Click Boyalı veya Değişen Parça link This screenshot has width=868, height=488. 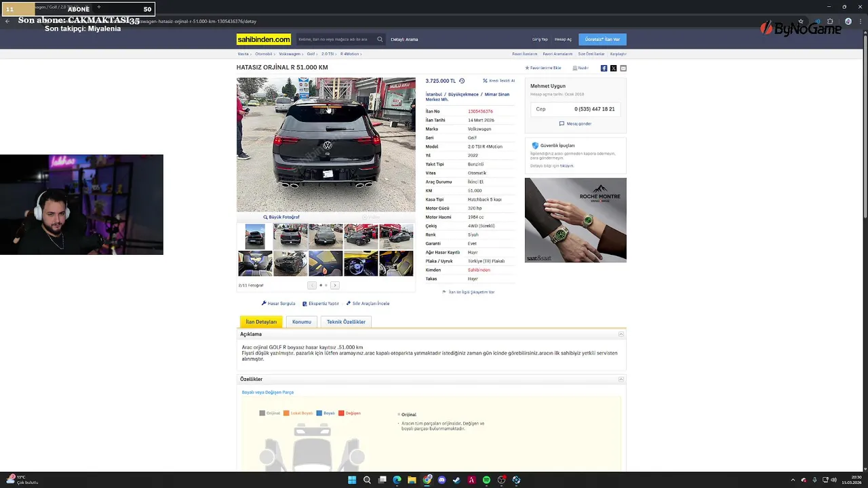coord(267,392)
